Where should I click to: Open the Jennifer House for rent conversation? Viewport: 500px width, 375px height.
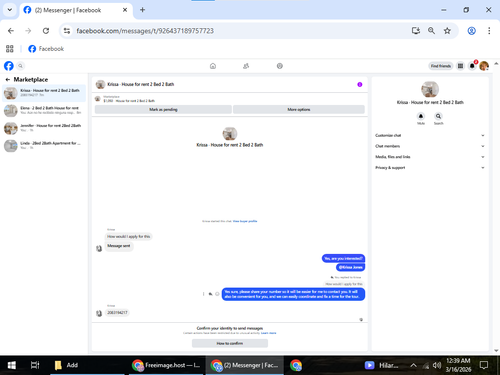click(44, 128)
